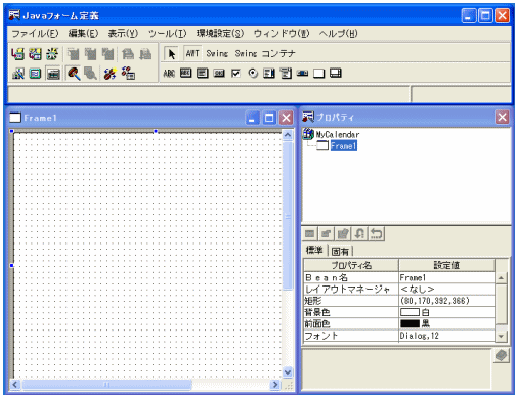Open the ファイル(F) menu
516x396 pixels.
pyautogui.click(x=35, y=34)
